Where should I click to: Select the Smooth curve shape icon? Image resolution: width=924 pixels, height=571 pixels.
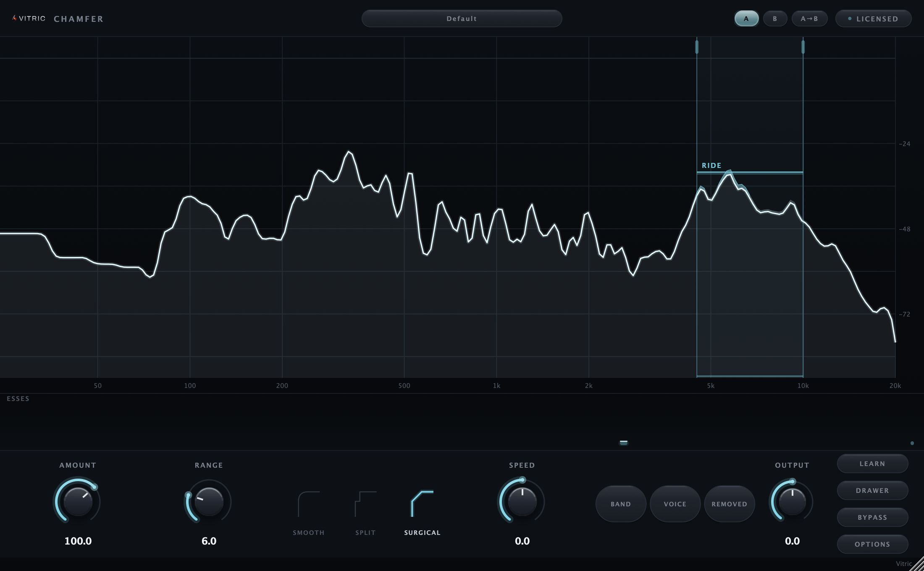tap(309, 504)
